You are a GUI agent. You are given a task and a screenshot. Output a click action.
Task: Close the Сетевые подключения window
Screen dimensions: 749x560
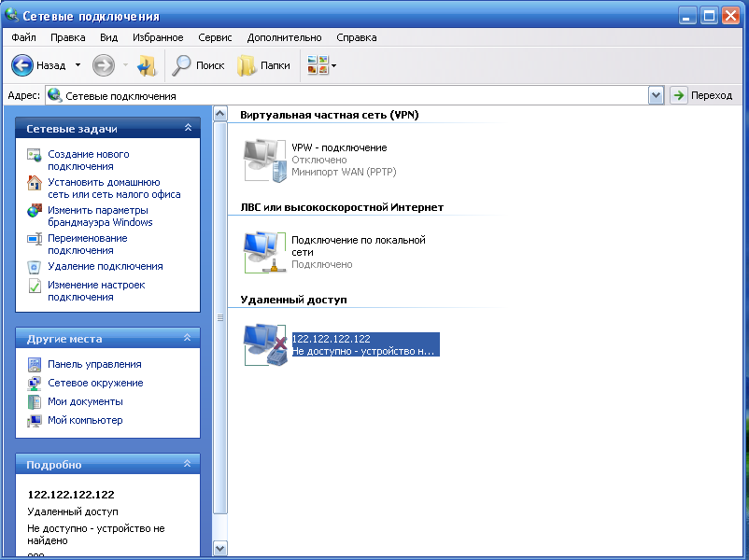(x=731, y=16)
